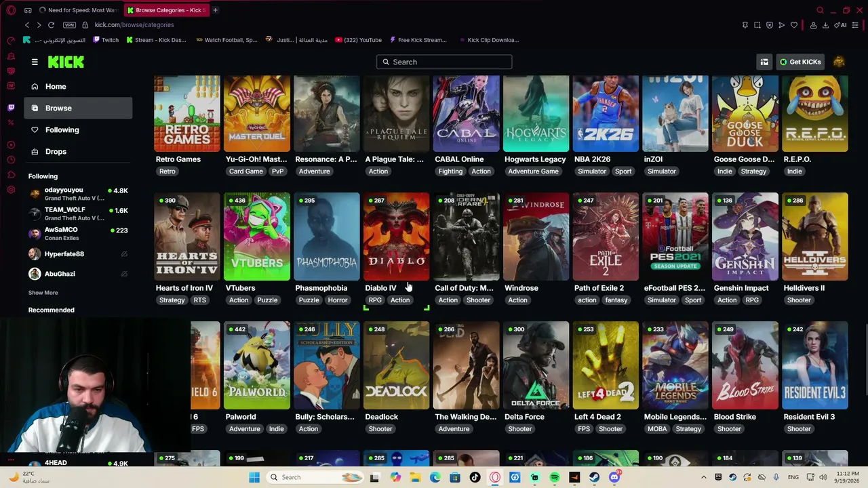Open TEAM_WOLF channel in Following
The height and width of the screenshot is (488, 868).
(78, 213)
